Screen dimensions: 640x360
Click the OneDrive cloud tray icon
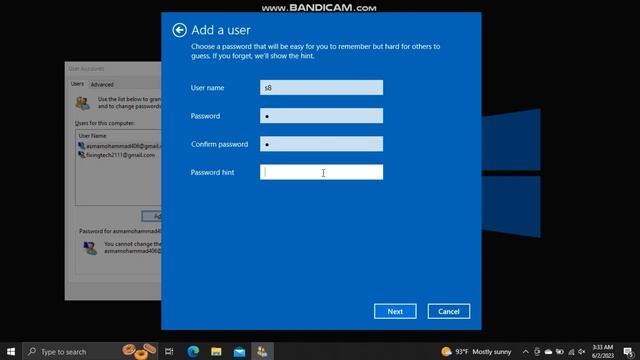pyautogui.click(x=549, y=351)
